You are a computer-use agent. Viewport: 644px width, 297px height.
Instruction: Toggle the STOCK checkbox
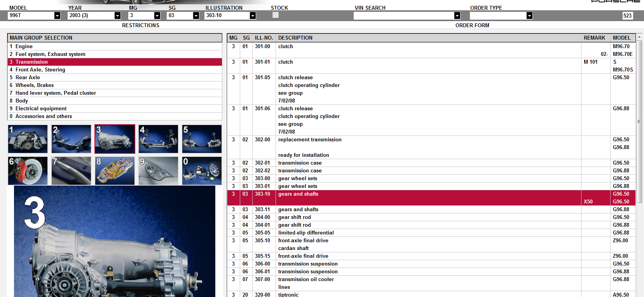click(275, 15)
